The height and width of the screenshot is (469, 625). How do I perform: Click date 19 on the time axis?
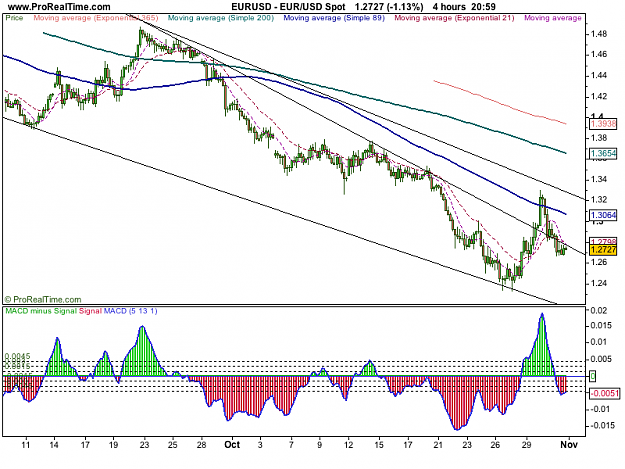point(114,445)
